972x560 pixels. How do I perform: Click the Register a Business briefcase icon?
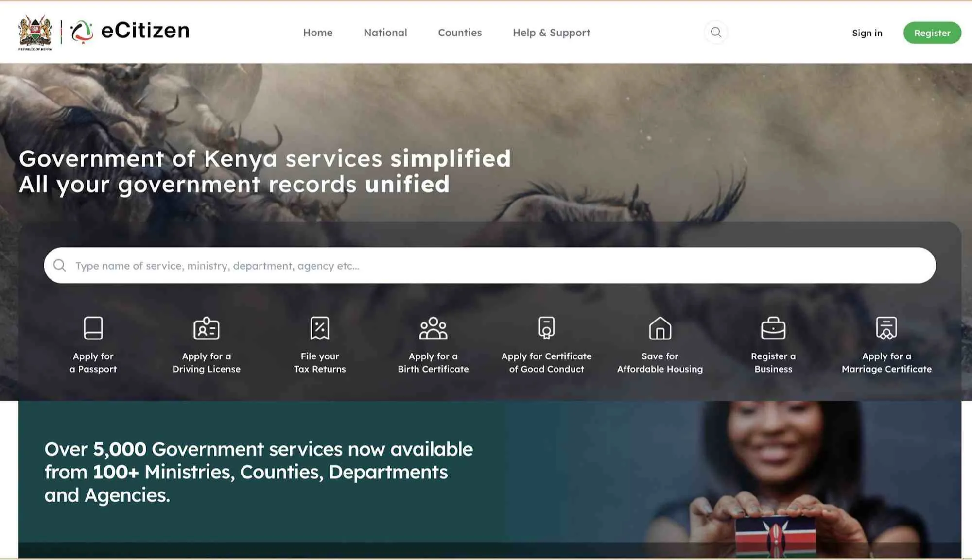(773, 328)
